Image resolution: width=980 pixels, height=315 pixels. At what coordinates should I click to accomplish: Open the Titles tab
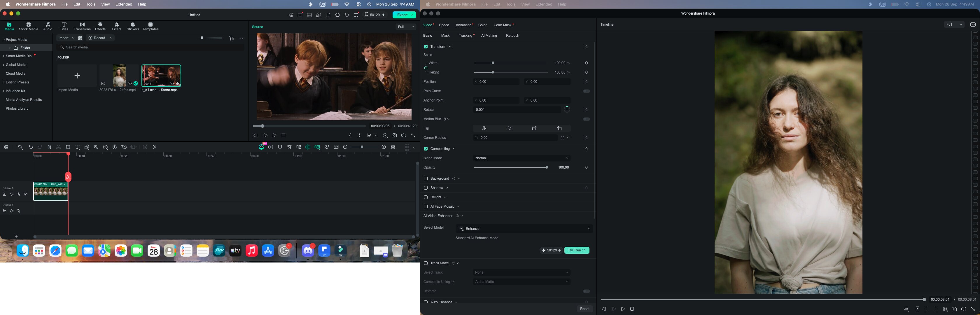[64, 27]
